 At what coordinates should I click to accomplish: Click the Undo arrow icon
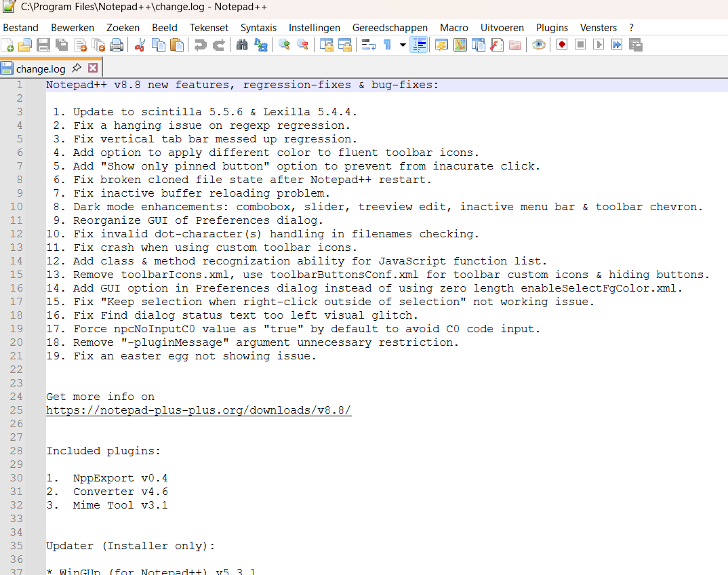(x=200, y=45)
